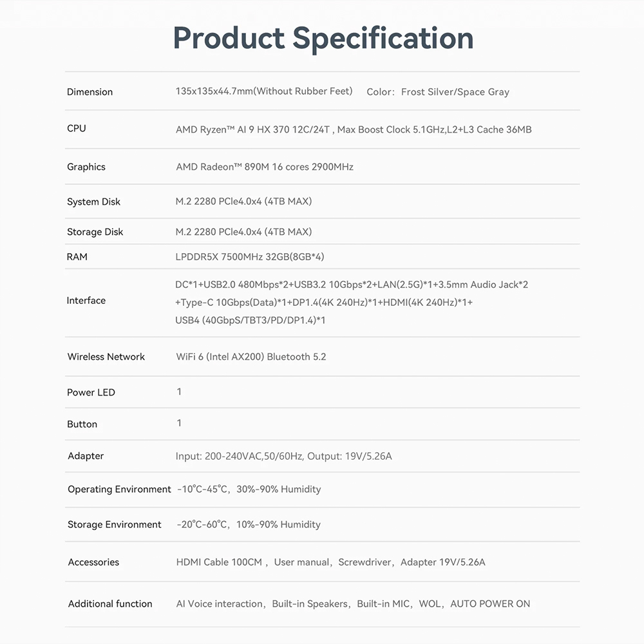This screenshot has width=644, height=644.
Task: Click the Adapter row label
Action: pyautogui.click(x=86, y=456)
